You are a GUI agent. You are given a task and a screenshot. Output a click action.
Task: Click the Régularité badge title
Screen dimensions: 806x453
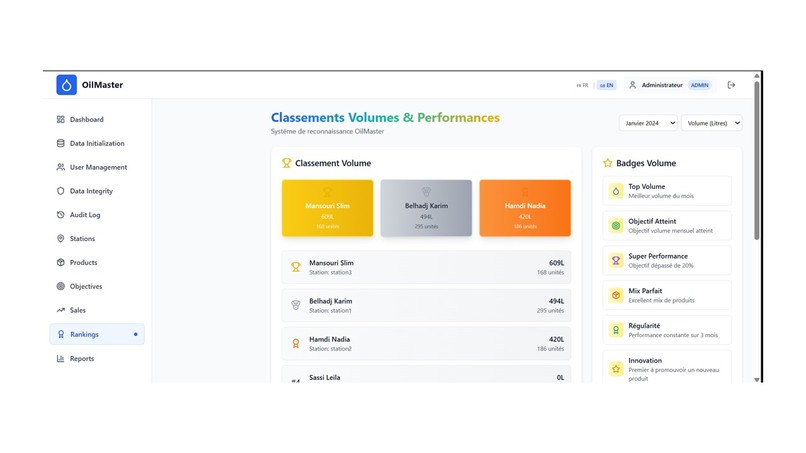pos(644,325)
